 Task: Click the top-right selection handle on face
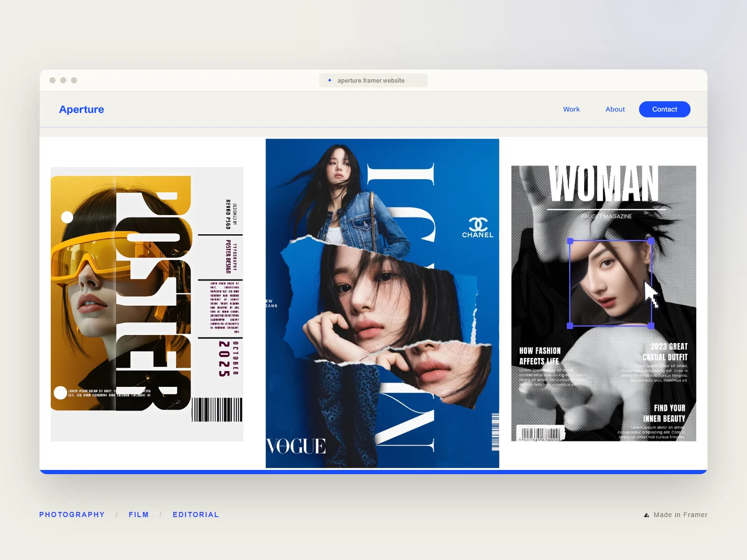pyautogui.click(x=651, y=241)
